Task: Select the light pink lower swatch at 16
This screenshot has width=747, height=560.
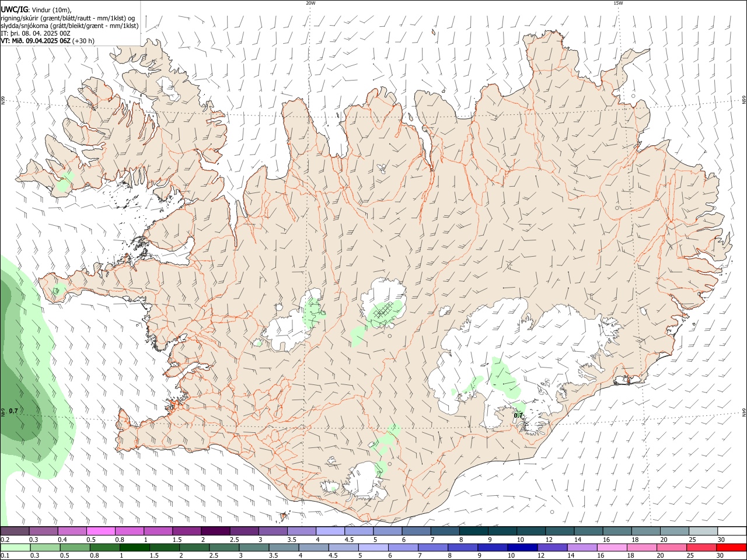Action: (612, 548)
